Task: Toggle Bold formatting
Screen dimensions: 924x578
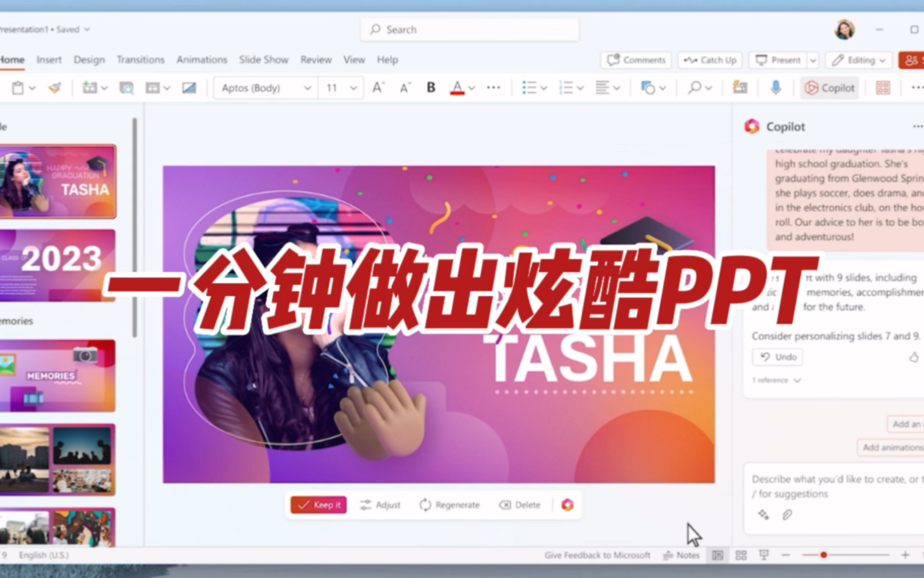Action: (x=431, y=88)
